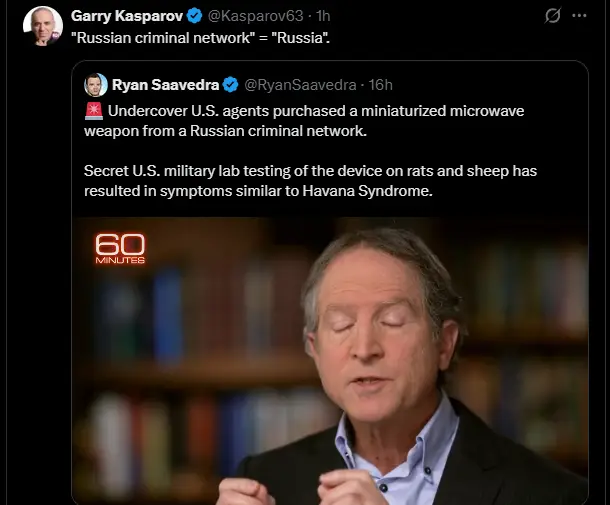The height and width of the screenshot is (505, 610).
Task: Click the 60 Minutes logo overlay
Action: point(120,248)
